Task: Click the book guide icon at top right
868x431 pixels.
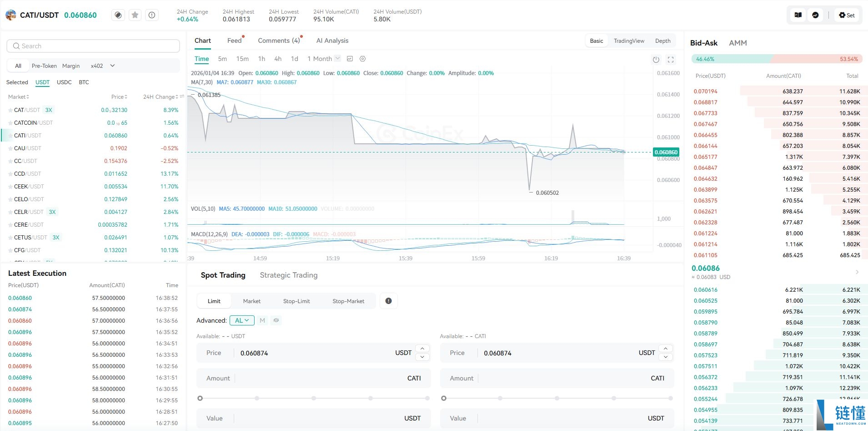Action: [798, 15]
